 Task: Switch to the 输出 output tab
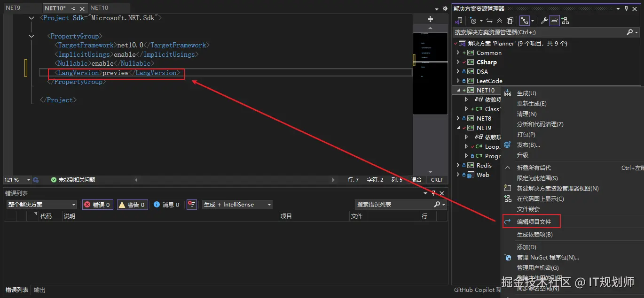[x=39, y=290]
